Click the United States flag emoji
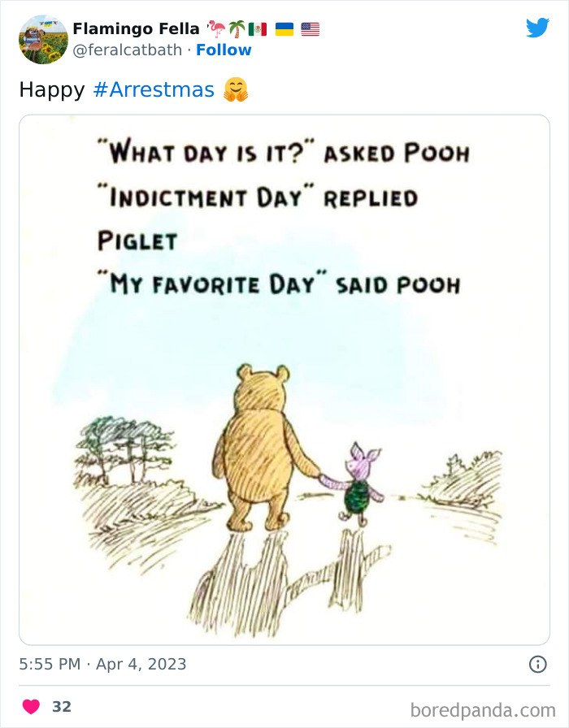 310,29
